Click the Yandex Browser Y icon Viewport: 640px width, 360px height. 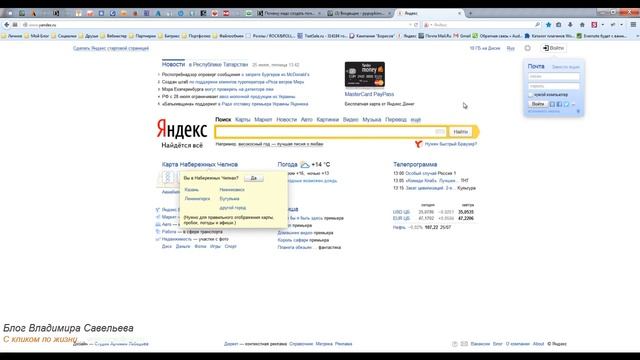click(418, 144)
